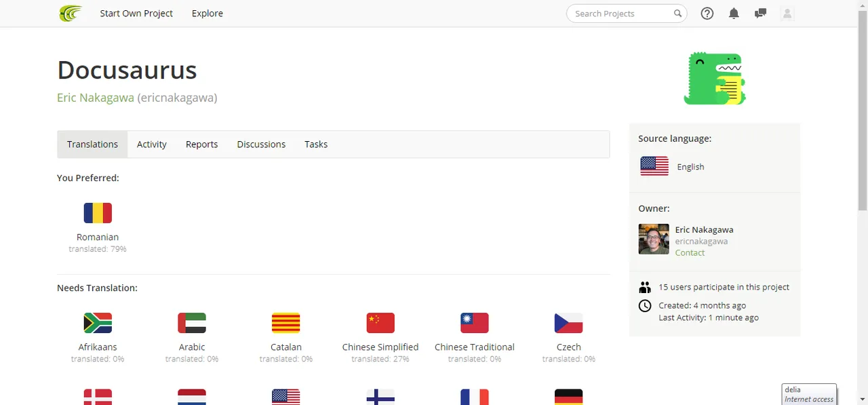Click the US flag in bottom row

click(x=286, y=397)
